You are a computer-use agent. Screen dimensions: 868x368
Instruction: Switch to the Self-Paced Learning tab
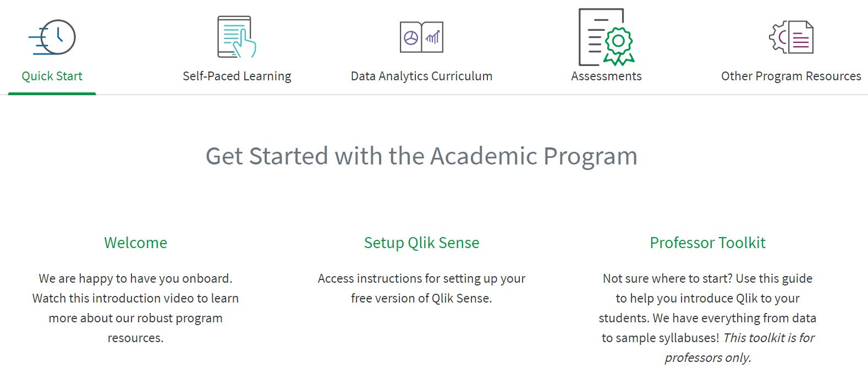coord(237,76)
